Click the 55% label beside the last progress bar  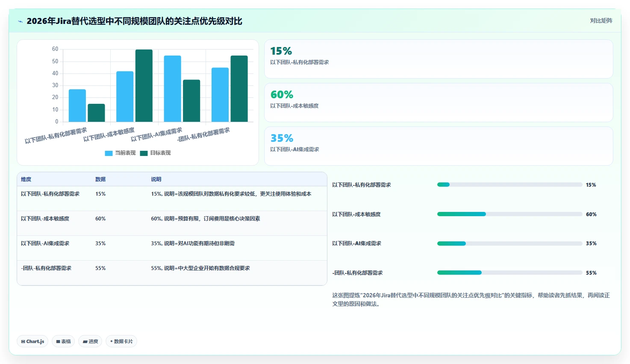tap(591, 273)
